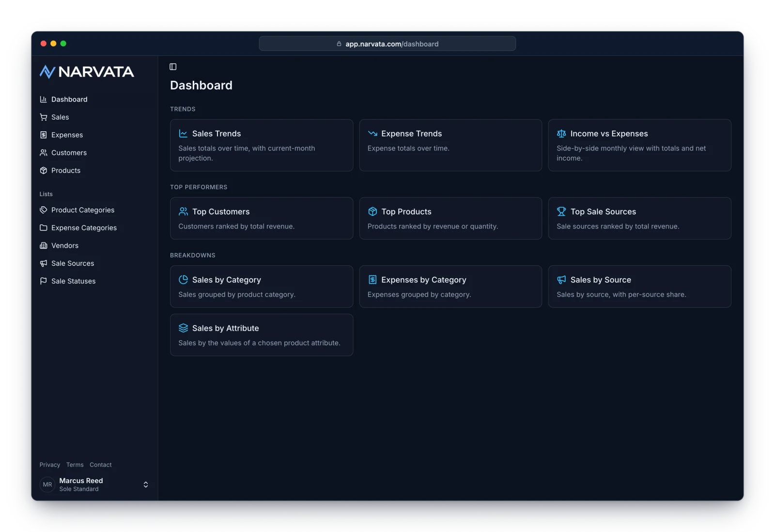Click the Sales by Category pie icon
775x532 pixels.
click(183, 280)
